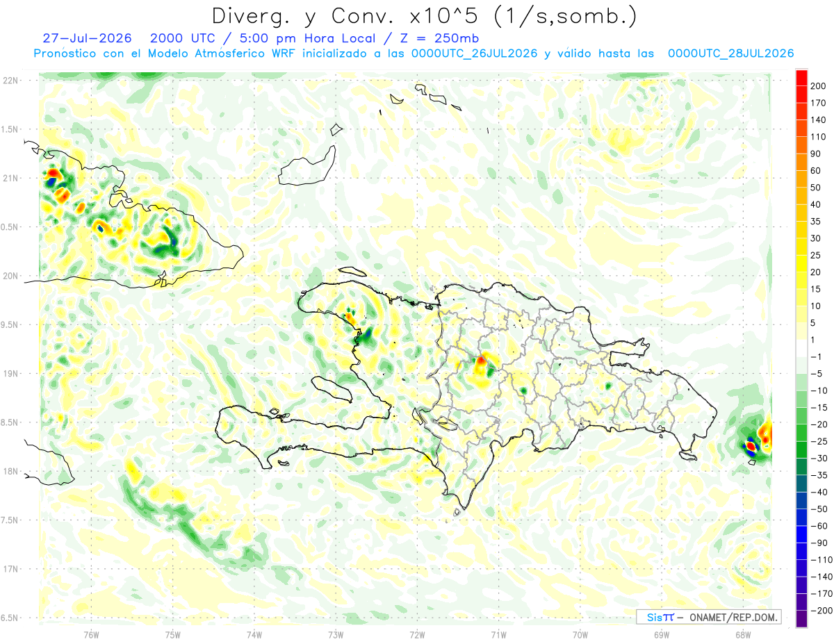The width and height of the screenshot is (834, 644).
Task: Click the '6.5N' latitude axis label
Action: click(10, 618)
